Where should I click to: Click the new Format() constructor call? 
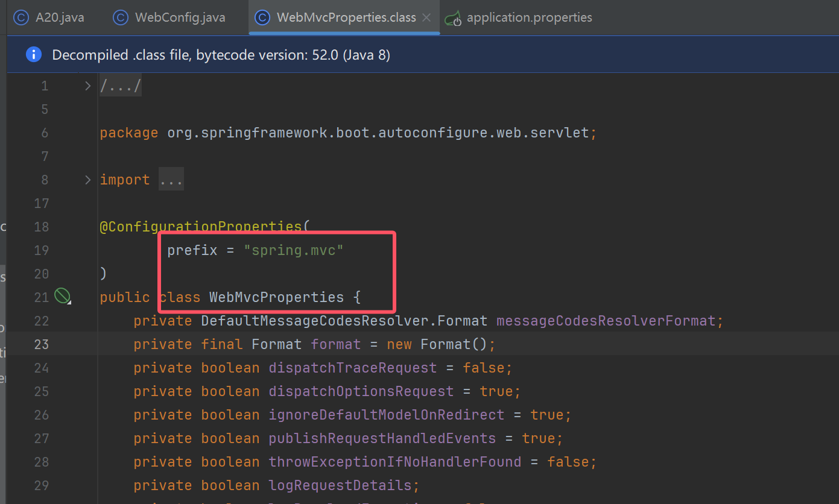[x=437, y=344]
